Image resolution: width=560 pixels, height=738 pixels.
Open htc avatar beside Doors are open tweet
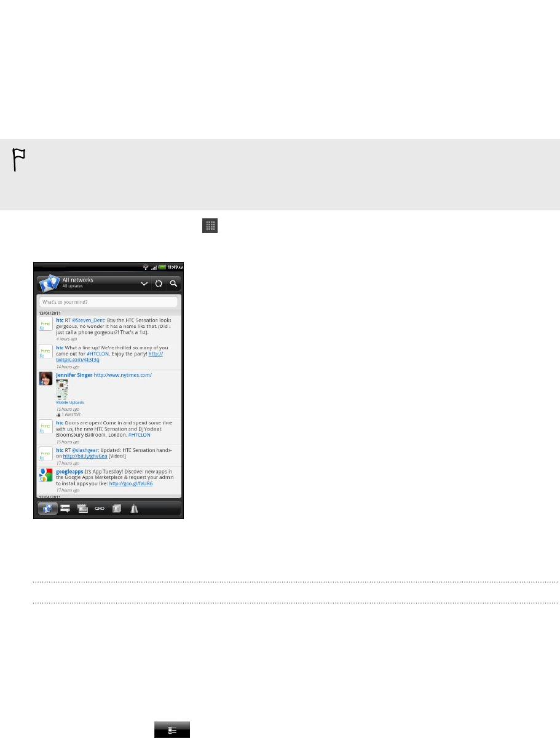45,427
